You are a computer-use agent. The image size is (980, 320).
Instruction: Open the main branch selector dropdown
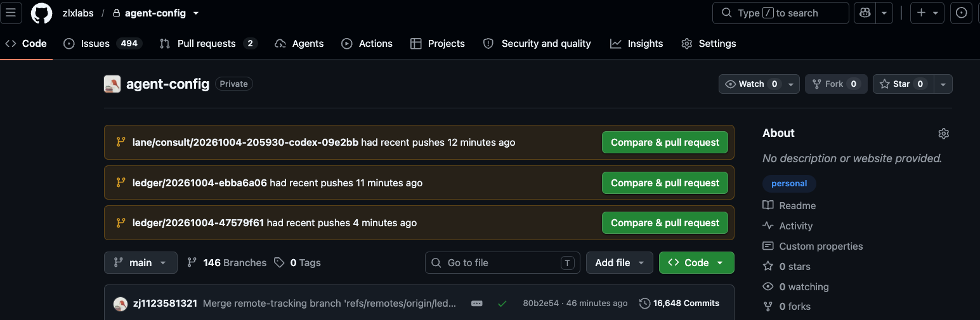[140, 263]
